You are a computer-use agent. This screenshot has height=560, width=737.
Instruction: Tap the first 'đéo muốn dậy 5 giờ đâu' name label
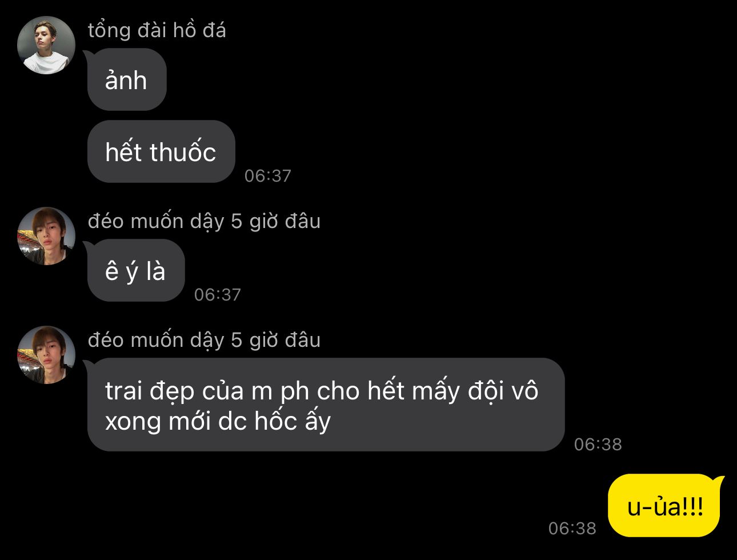pos(204,221)
